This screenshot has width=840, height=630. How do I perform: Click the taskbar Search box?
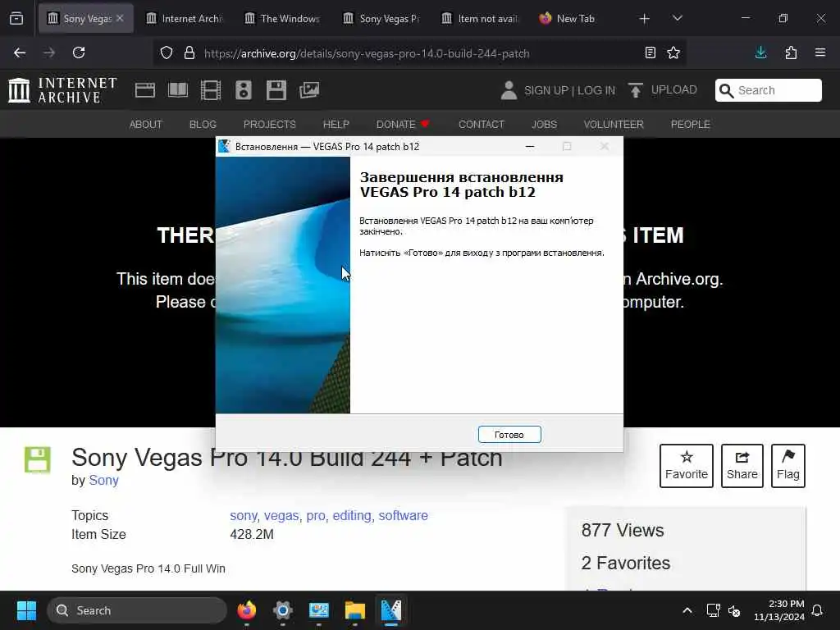click(137, 610)
